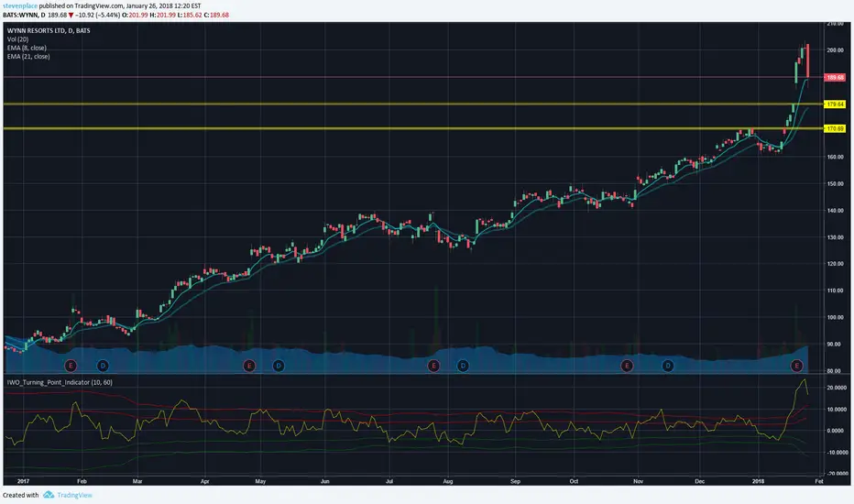Click the earnings E marker in late April
The image size is (854, 504).
click(249, 366)
